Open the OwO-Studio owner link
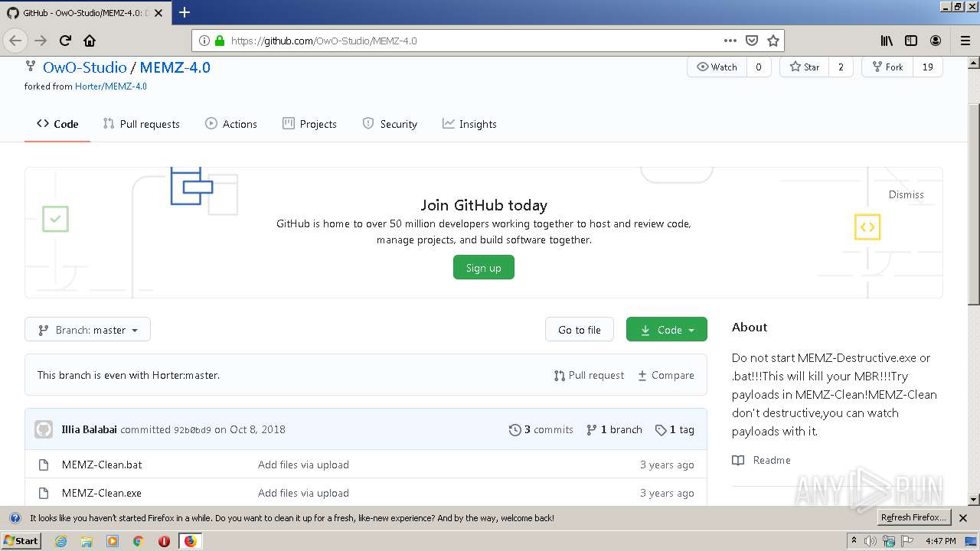Viewport: 980px width, 551px height. pyautogui.click(x=84, y=67)
